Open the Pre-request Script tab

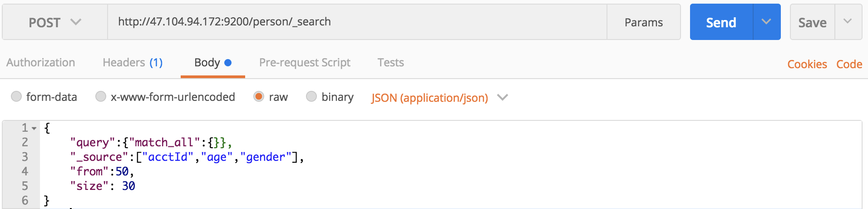305,63
